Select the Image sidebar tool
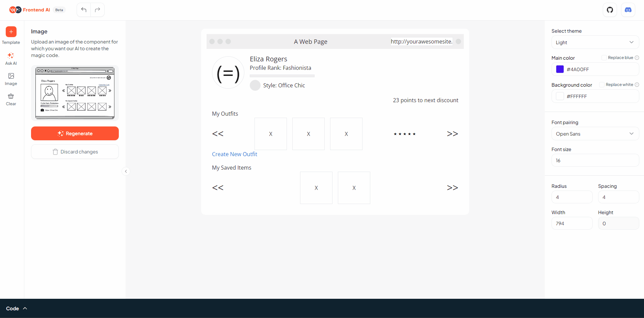The width and height of the screenshot is (644, 318). pyautogui.click(x=11, y=76)
